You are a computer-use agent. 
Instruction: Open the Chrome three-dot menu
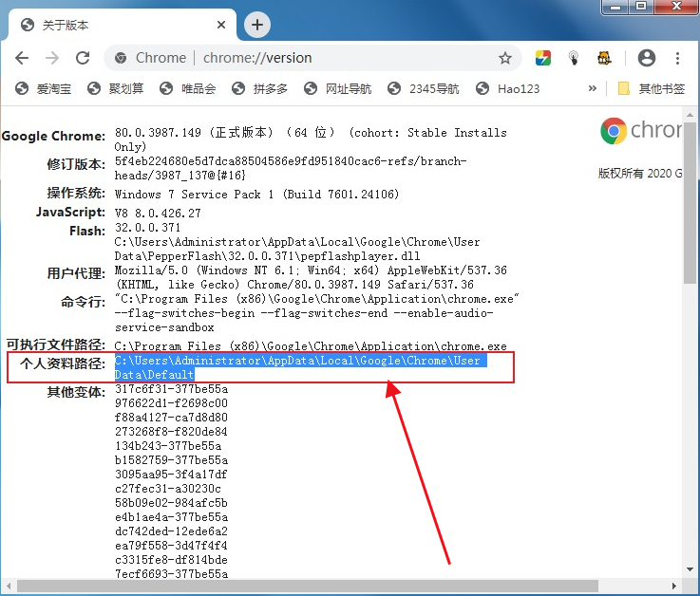[677, 58]
